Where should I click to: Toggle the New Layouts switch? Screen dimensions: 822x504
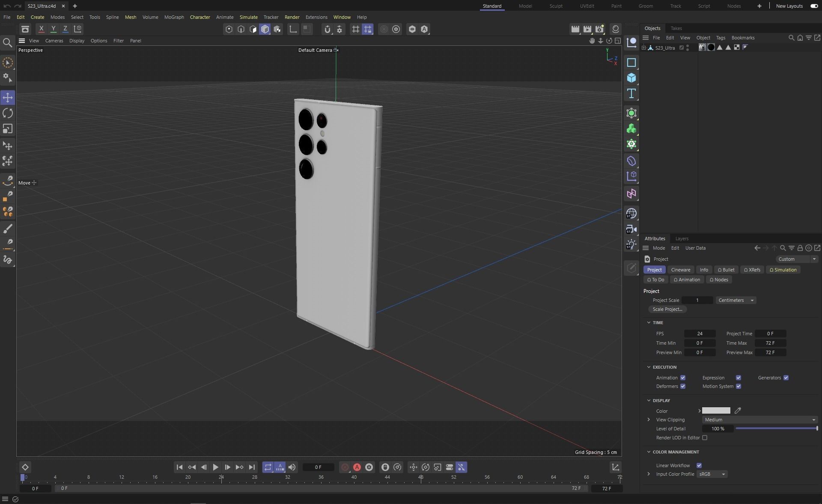click(x=814, y=6)
